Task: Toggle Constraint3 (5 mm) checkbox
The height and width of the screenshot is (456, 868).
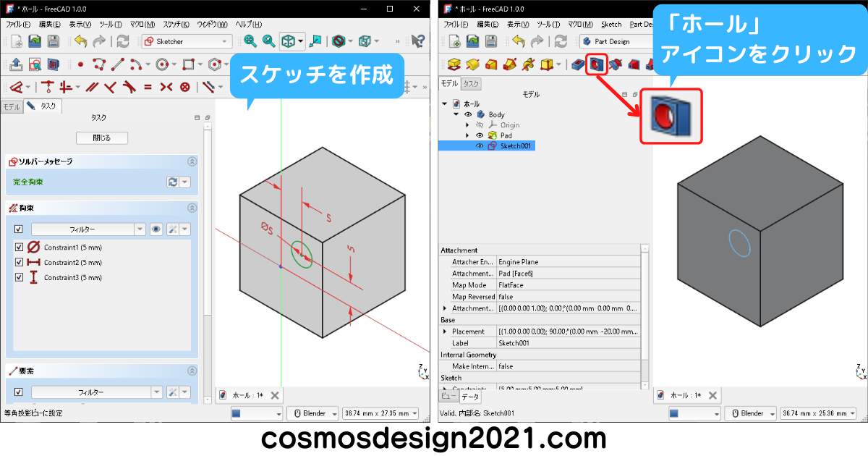Action: [x=20, y=278]
